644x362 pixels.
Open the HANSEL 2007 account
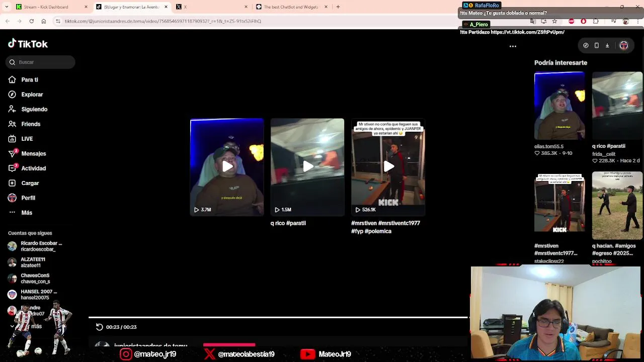(x=33, y=294)
